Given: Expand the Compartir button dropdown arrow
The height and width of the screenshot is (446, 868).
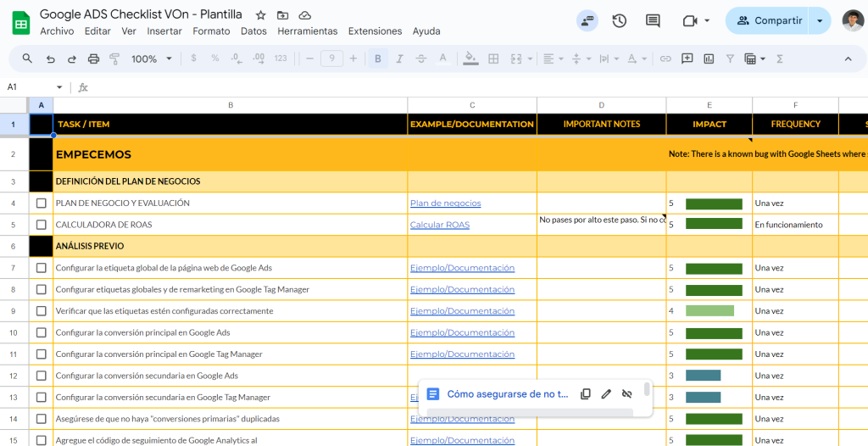Looking at the screenshot, I should tap(820, 21).
